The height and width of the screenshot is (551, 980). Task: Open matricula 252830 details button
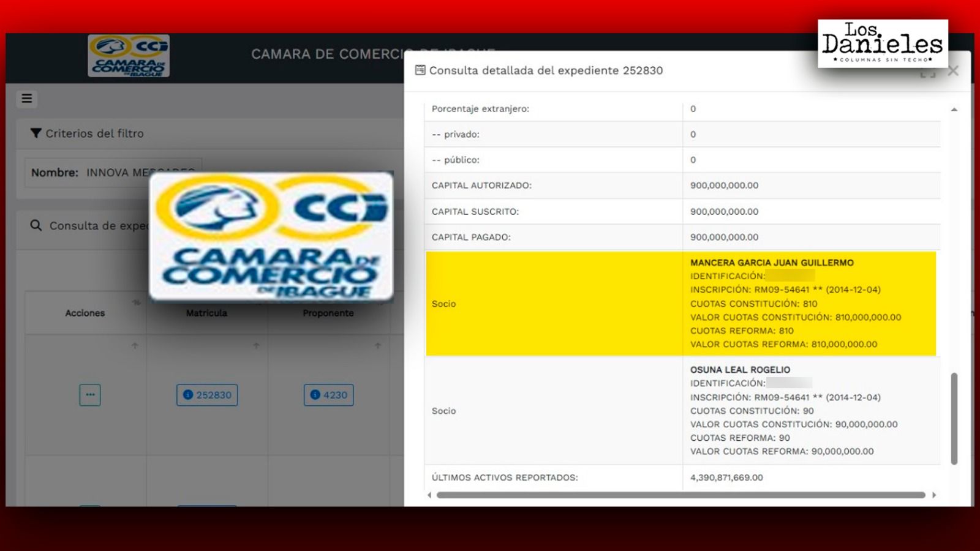click(x=207, y=395)
